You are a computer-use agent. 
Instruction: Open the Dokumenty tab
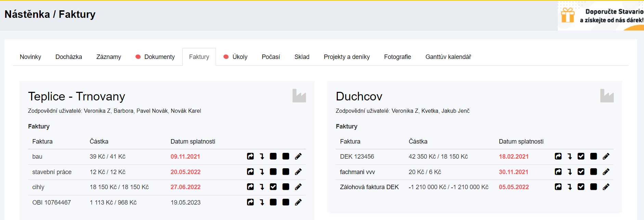[x=159, y=57]
